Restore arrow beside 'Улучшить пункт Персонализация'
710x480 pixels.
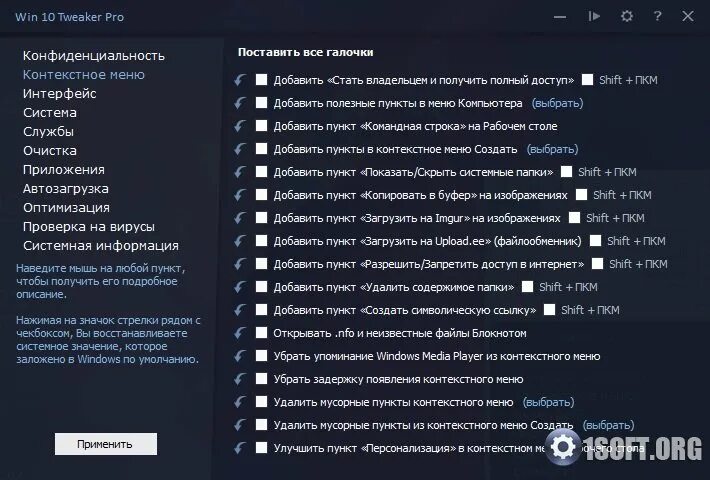coord(240,448)
